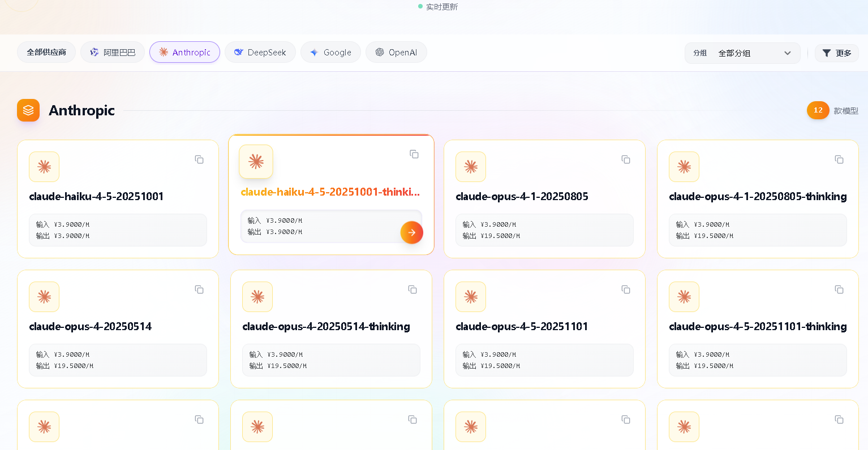Click pricing box of claude-opus-4-1-20250805
This screenshot has width=868, height=450.
point(544,230)
